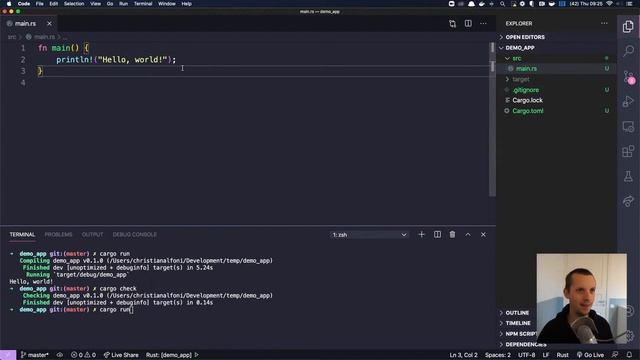The height and width of the screenshot is (360, 640).
Task: Maximize the terminal panel with the caret
Action: [x=468, y=235]
